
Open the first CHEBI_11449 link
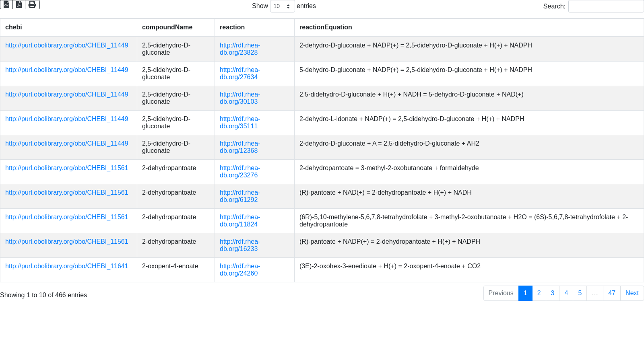[66, 45]
